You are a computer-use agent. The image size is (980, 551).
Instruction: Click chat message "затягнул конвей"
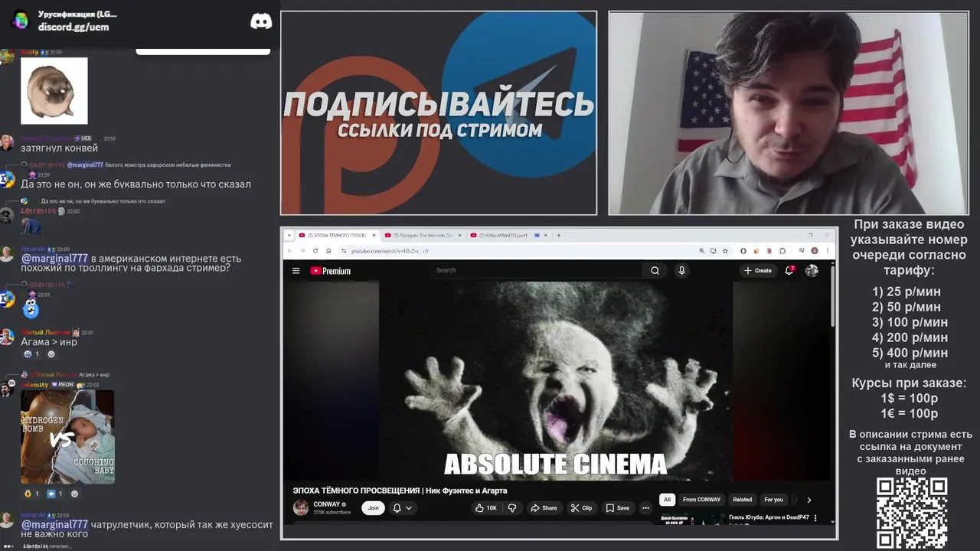(x=59, y=148)
